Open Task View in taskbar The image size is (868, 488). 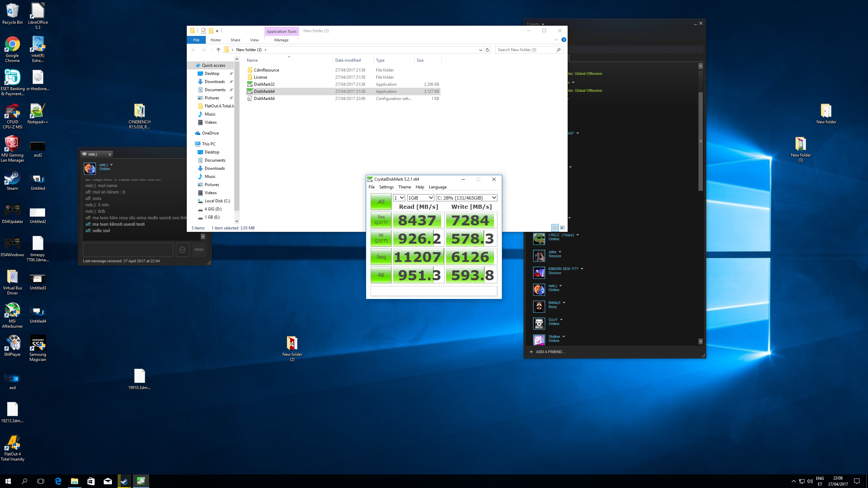(41, 481)
